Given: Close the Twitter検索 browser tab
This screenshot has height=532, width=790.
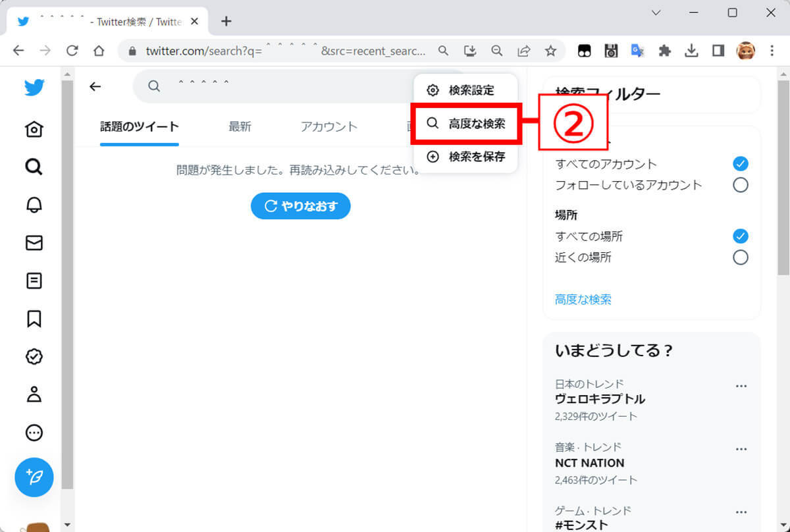Looking at the screenshot, I should [194, 21].
